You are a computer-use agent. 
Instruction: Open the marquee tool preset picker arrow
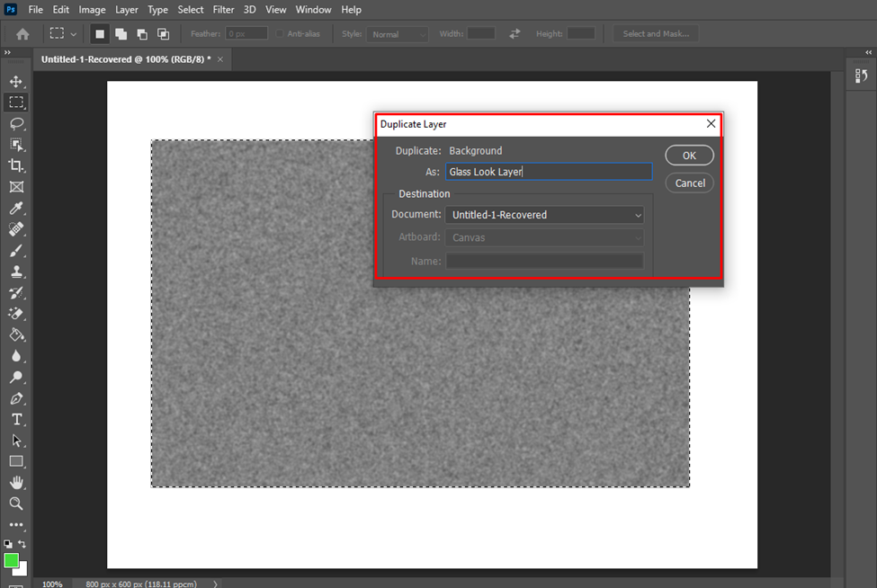pos(73,34)
